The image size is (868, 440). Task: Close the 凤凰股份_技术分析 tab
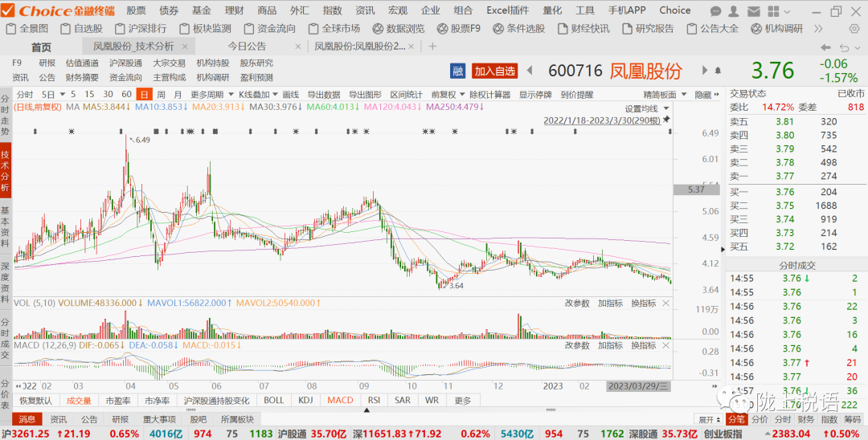tap(185, 47)
